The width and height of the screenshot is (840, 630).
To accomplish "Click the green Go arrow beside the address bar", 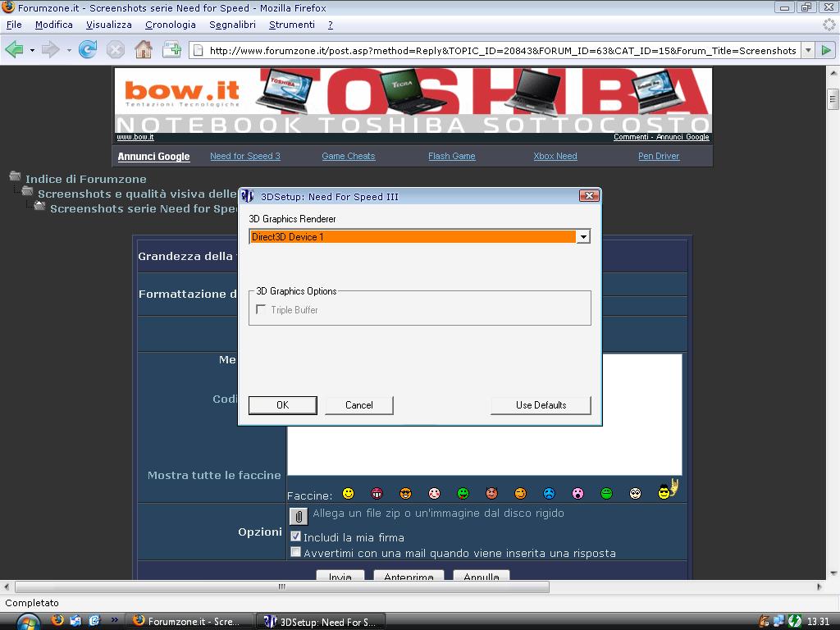I will 826,50.
